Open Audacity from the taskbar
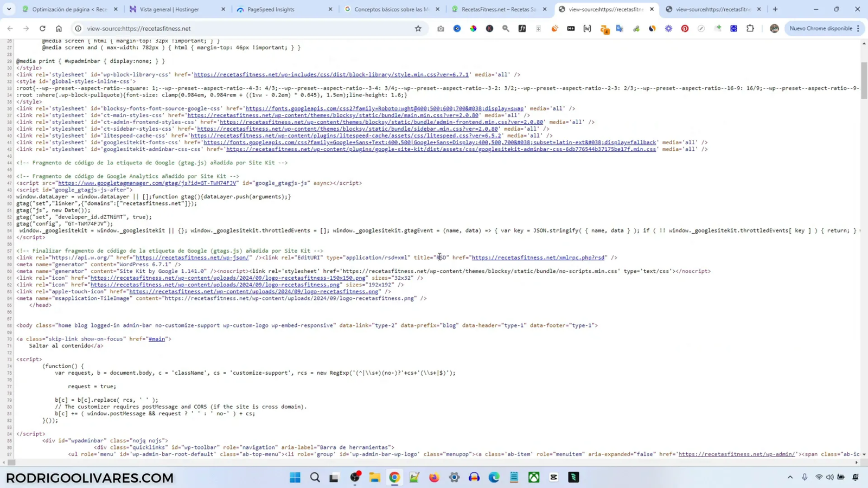The height and width of the screenshot is (488, 868). (473, 478)
